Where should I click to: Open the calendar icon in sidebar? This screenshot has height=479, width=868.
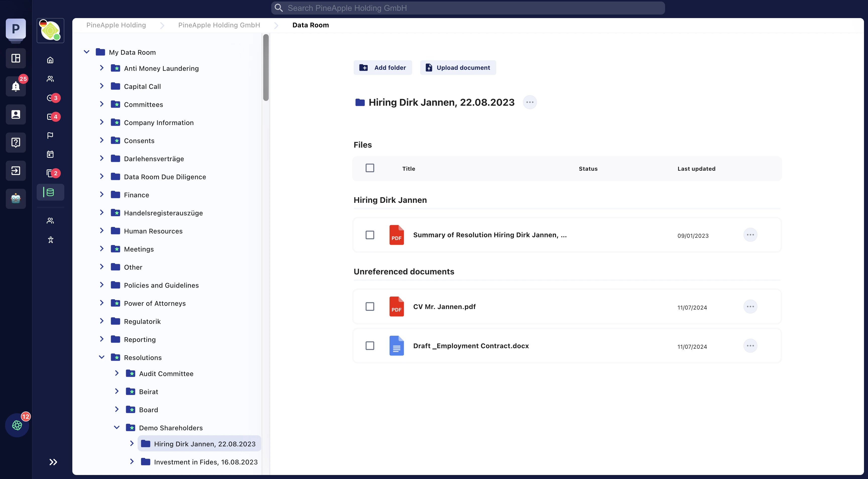pyautogui.click(x=50, y=154)
